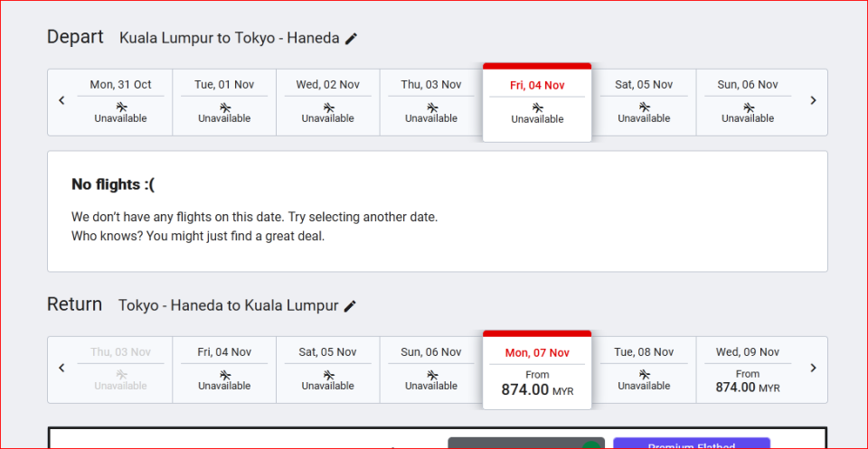Click unavailable plane icon under Mon, 31 Oct
Screen dimensions: 868x449
pos(121,107)
